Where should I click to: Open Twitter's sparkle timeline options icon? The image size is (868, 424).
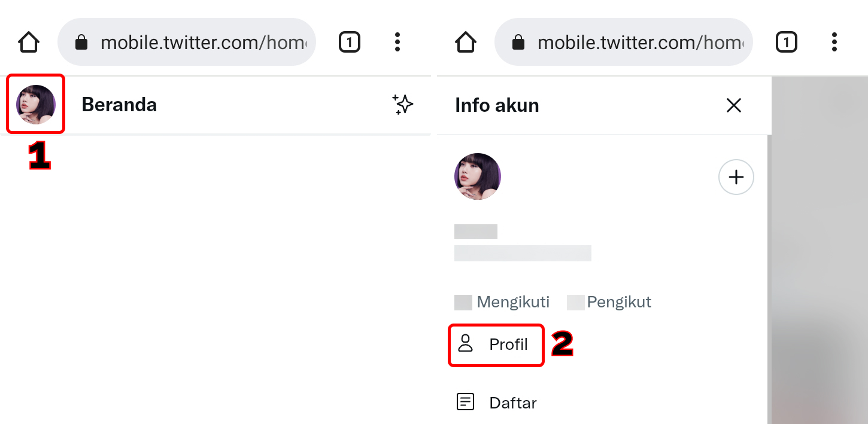point(403,104)
